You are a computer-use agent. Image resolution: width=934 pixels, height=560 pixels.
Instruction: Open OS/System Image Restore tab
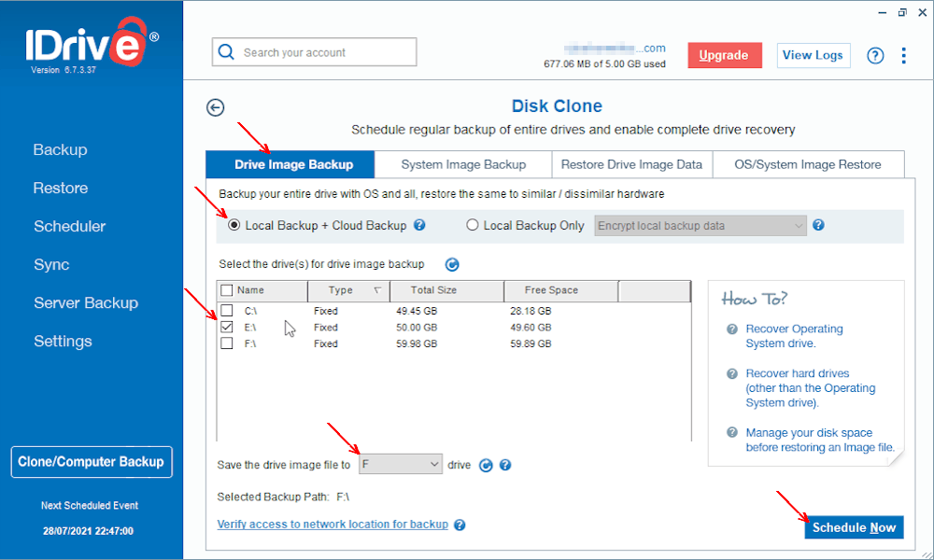808,164
